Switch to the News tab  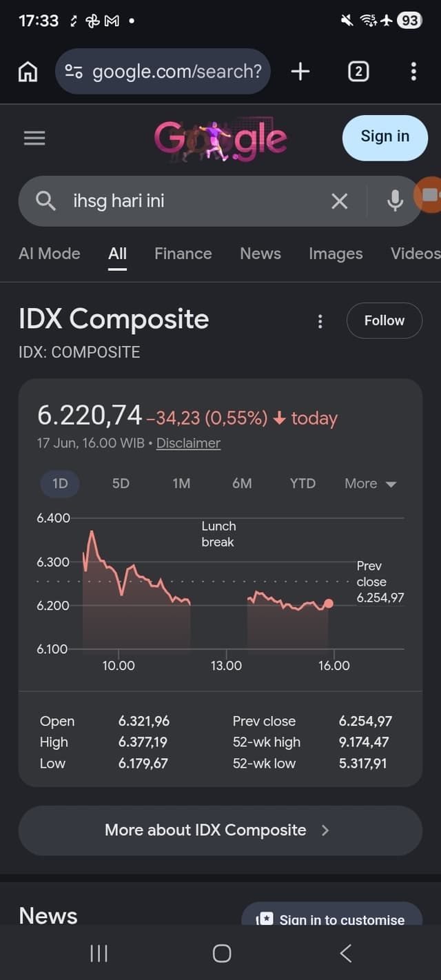[x=260, y=254]
